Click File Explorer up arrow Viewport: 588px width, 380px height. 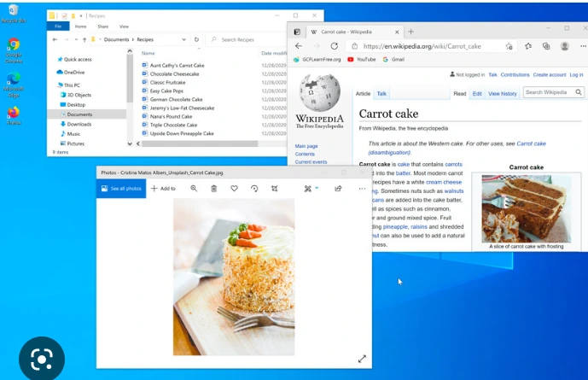point(84,39)
